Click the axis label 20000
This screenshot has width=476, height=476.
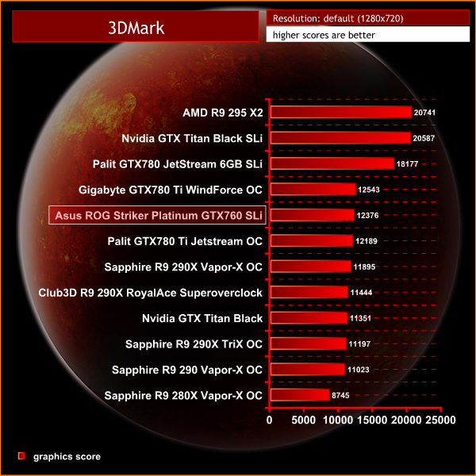[406, 420]
